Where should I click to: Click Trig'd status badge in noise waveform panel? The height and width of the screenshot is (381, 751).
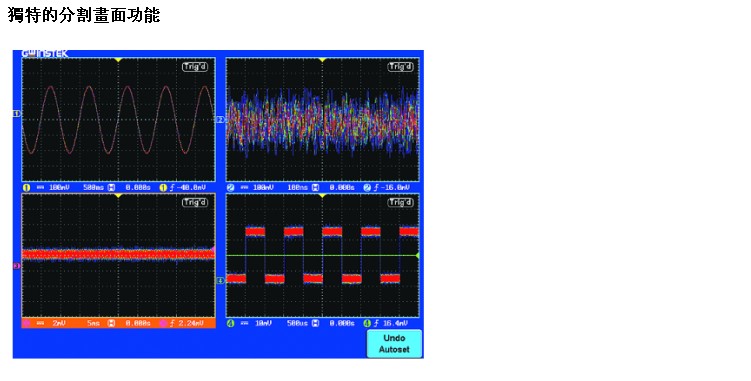(400, 67)
